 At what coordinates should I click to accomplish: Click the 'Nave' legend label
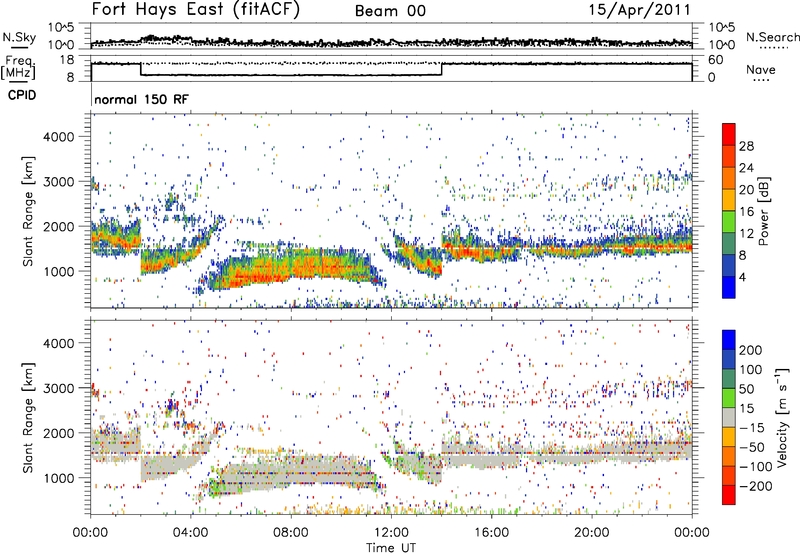pos(761,69)
